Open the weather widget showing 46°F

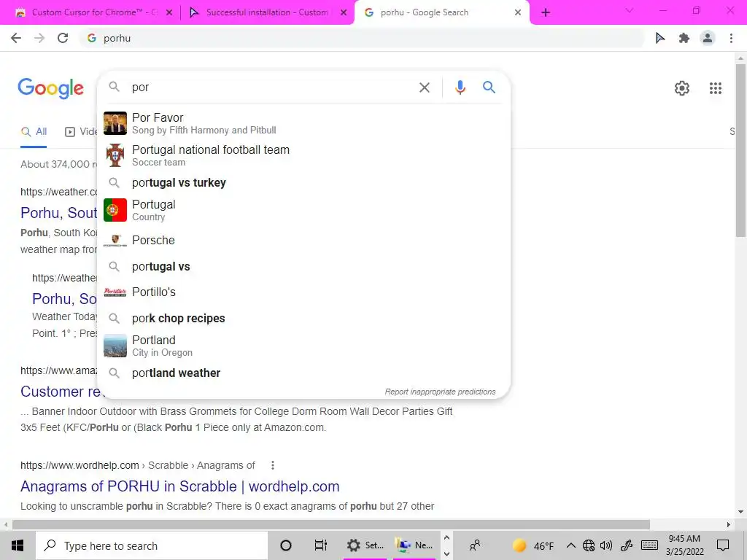click(x=533, y=545)
